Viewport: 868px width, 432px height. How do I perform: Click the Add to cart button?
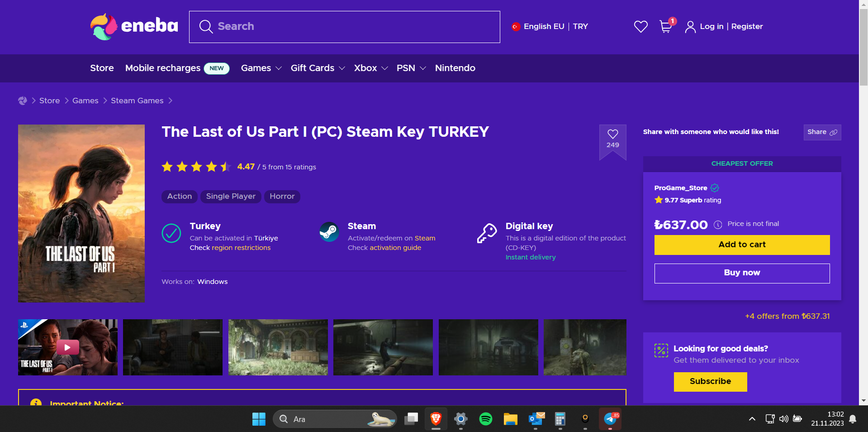(742, 245)
